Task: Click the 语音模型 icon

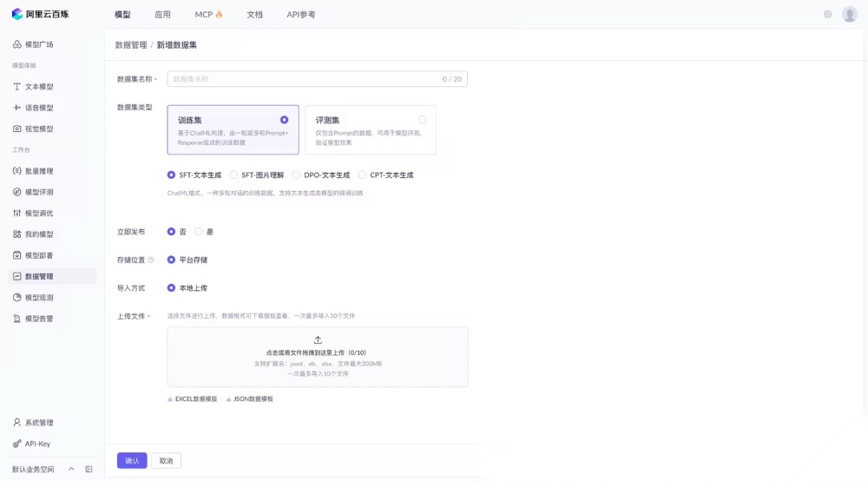Action: [x=17, y=108]
